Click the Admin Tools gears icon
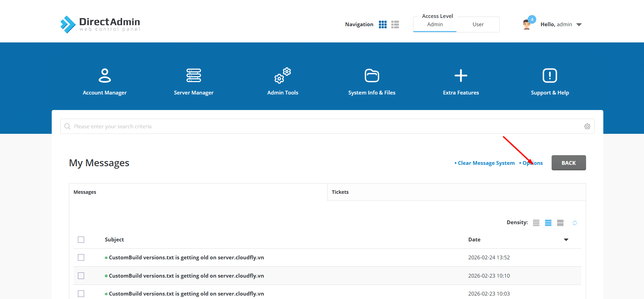The width and height of the screenshot is (644, 299). pyautogui.click(x=282, y=76)
